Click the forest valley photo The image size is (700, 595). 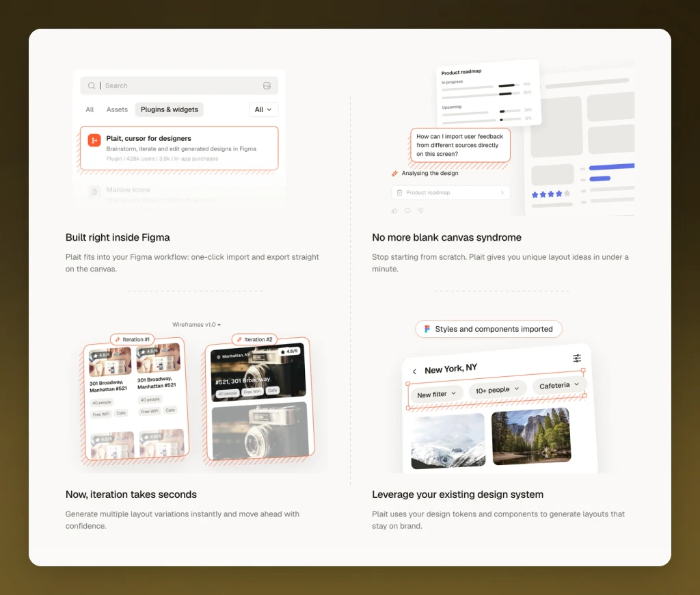[x=530, y=436]
